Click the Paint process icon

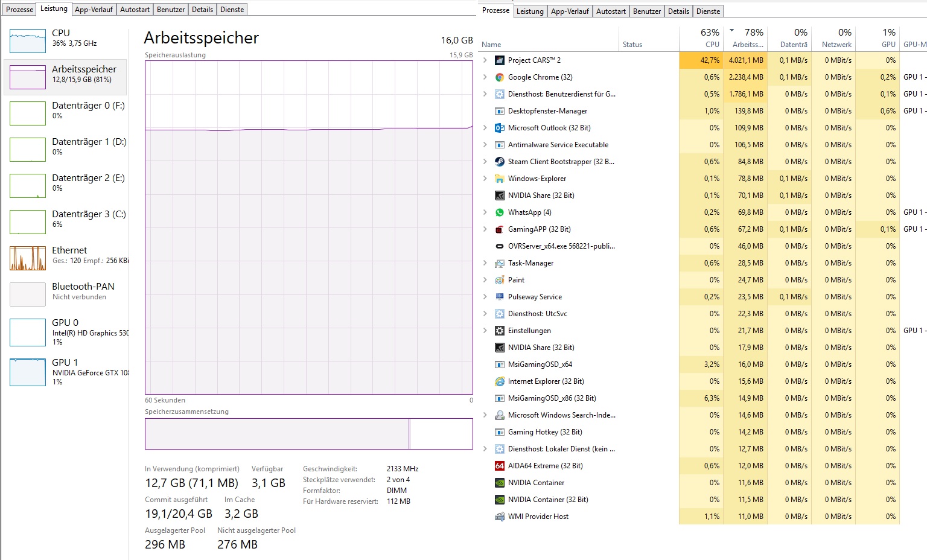click(x=499, y=280)
